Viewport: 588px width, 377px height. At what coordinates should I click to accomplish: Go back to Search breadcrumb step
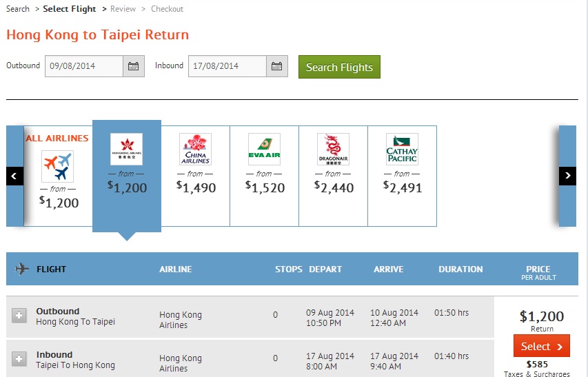(18, 9)
